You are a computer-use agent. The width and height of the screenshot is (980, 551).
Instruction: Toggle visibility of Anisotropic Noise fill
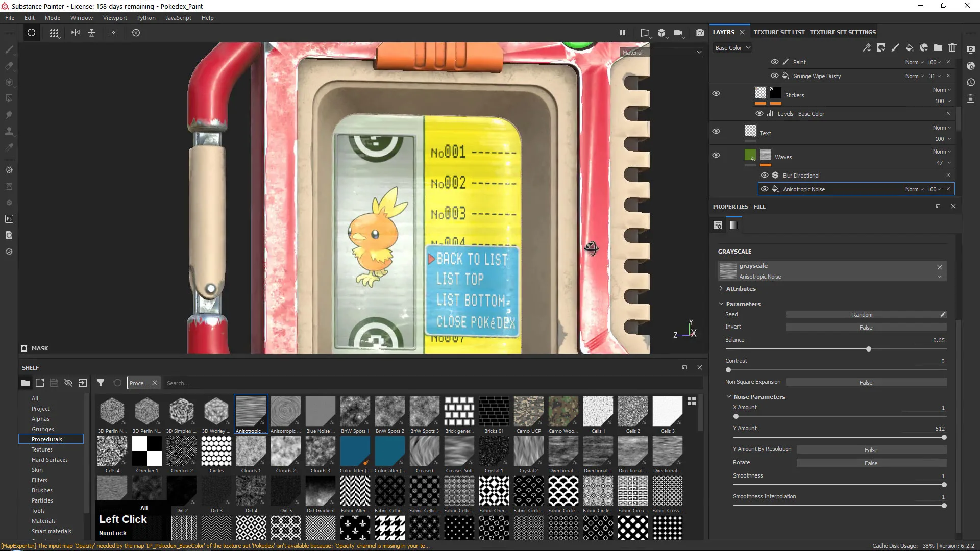(764, 189)
